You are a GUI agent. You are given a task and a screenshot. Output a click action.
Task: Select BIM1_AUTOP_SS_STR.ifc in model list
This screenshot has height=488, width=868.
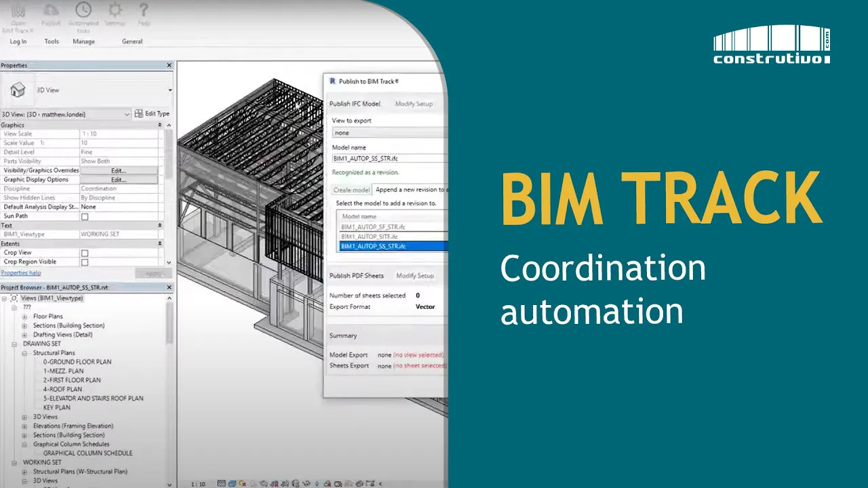point(393,246)
